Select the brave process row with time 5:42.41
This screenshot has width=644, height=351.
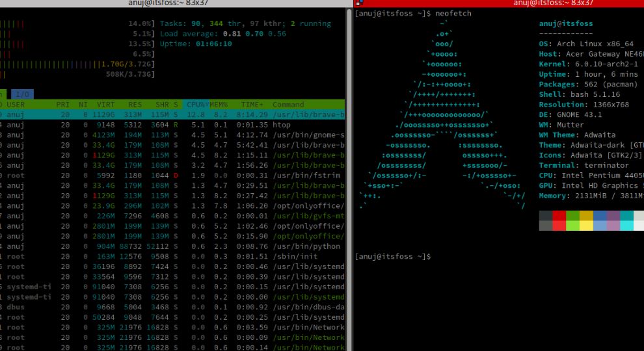tap(172, 145)
